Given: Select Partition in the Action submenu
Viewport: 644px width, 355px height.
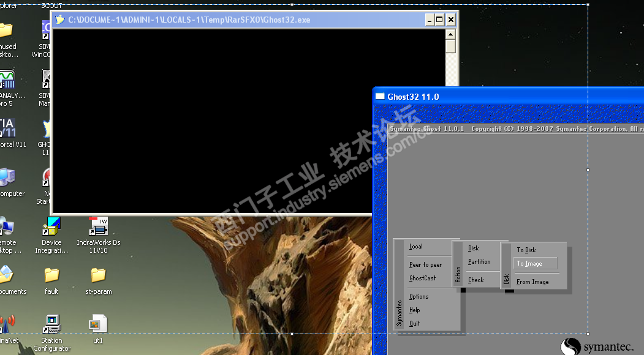Looking at the screenshot, I should tap(479, 261).
